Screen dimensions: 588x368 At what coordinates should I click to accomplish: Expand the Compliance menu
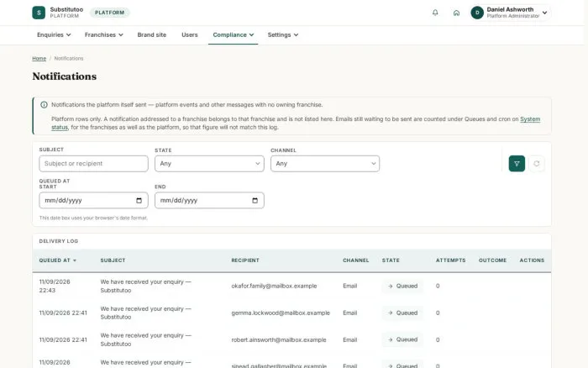[x=234, y=35]
